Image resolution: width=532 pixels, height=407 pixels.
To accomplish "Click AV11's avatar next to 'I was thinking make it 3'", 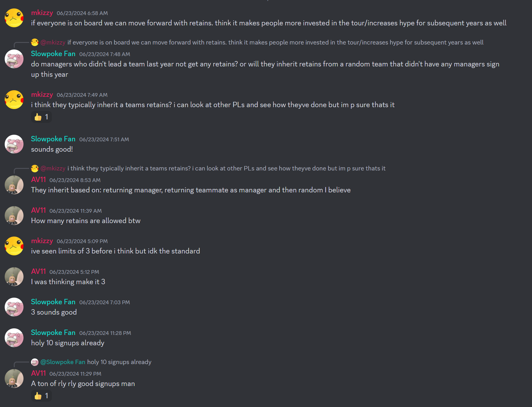I will [x=14, y=277].
